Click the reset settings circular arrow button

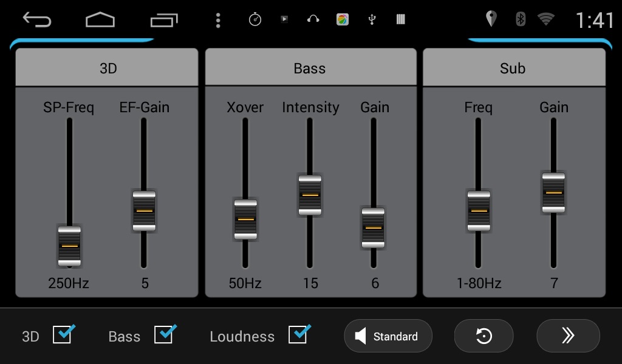pyautogui.click(x=484, y=336)
